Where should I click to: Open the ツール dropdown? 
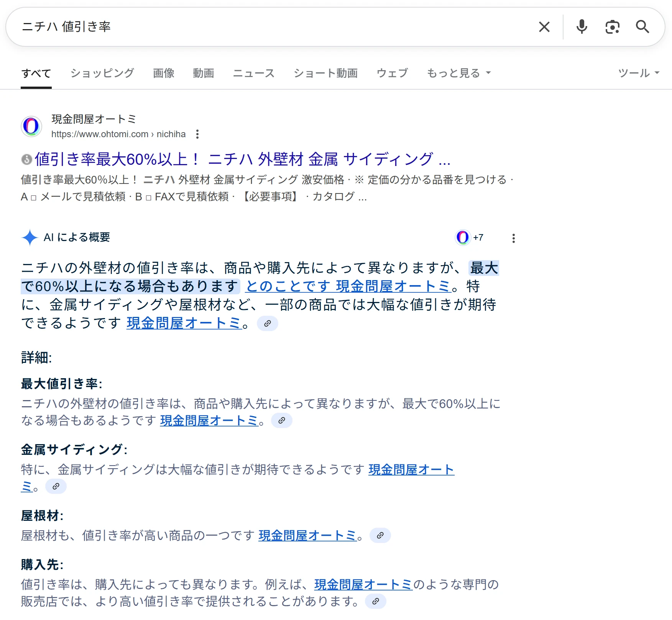point(639,73)
